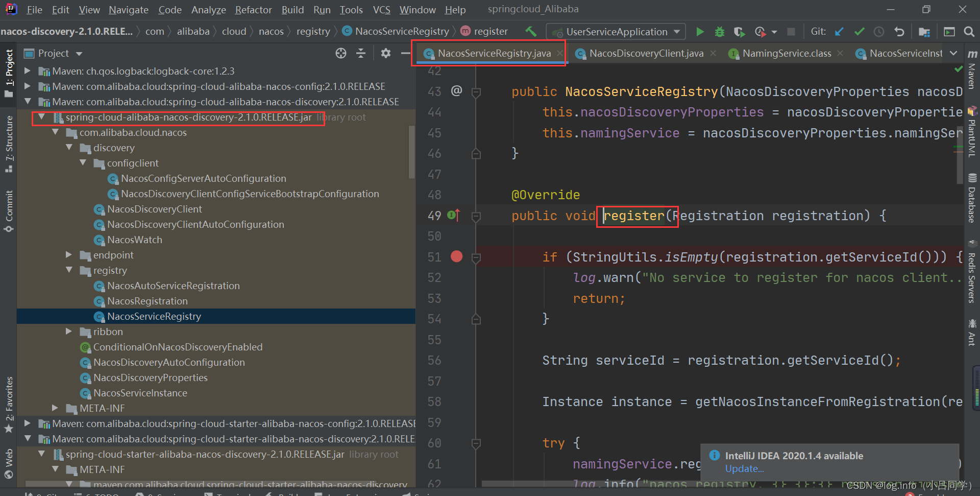The height and width of the screenshot is (496, 980).
Task: Open Project panel gear settings
Action: (x=386, y=53)
